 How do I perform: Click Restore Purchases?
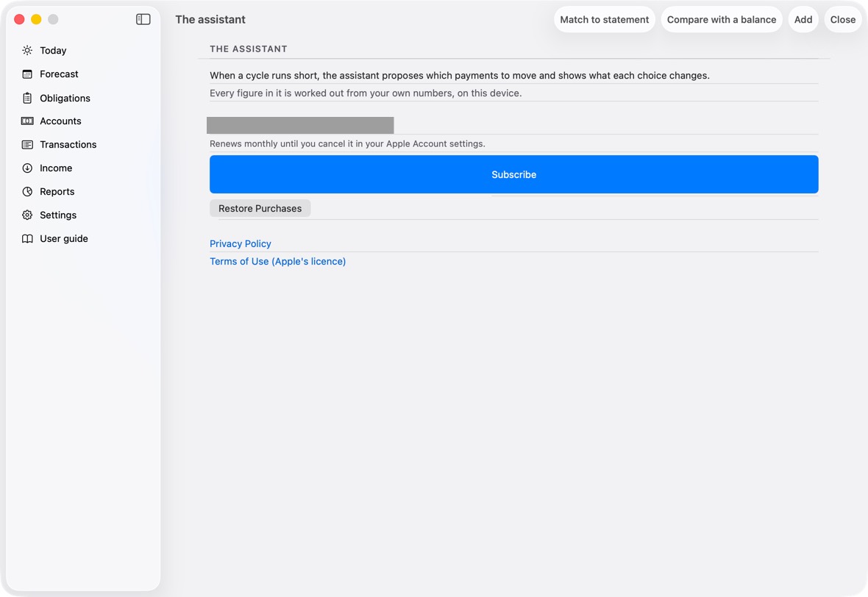(x=260, y=209)
